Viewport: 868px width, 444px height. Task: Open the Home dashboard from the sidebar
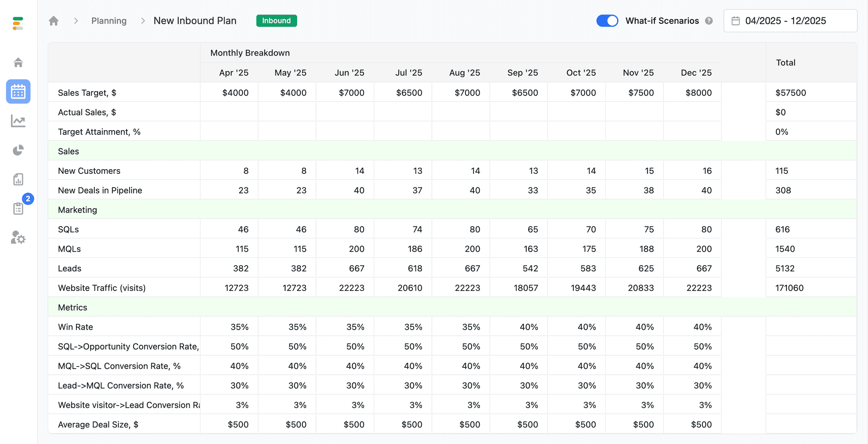18,62
